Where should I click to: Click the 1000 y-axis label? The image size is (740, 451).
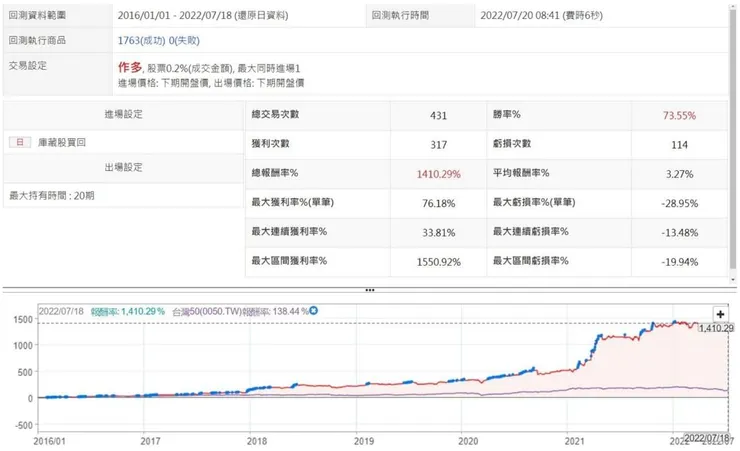23,345
